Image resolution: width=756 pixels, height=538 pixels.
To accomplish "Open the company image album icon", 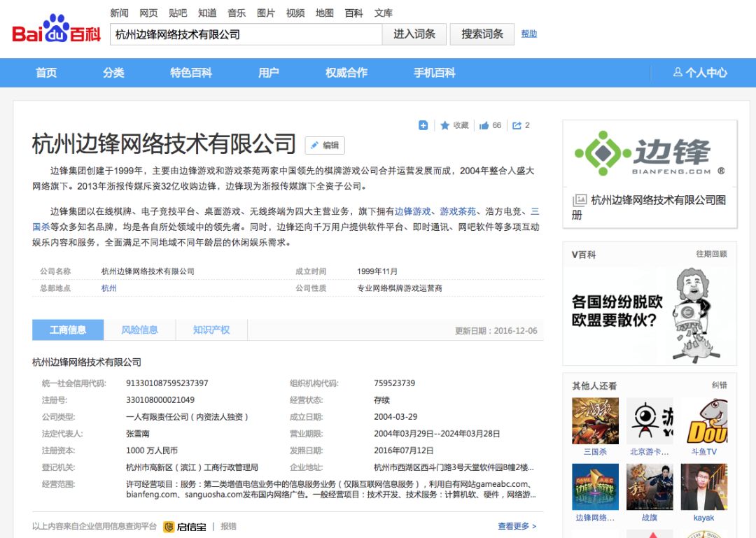I will pos(580,200).
